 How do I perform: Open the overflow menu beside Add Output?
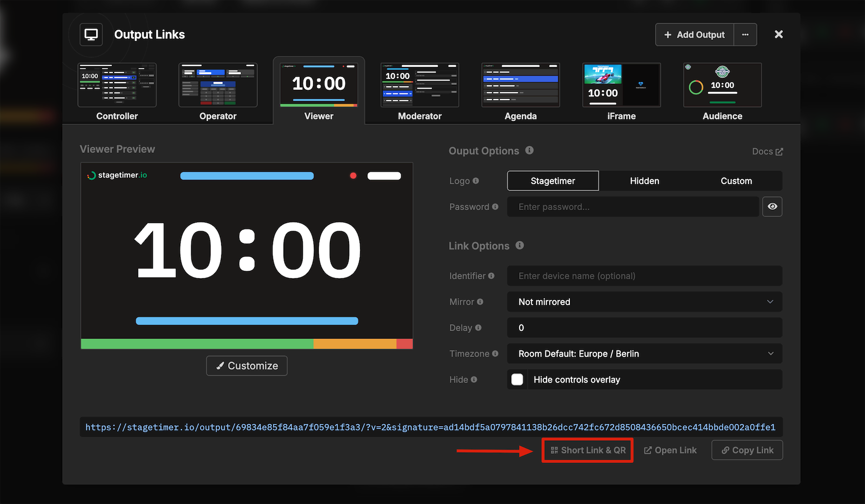745,35
